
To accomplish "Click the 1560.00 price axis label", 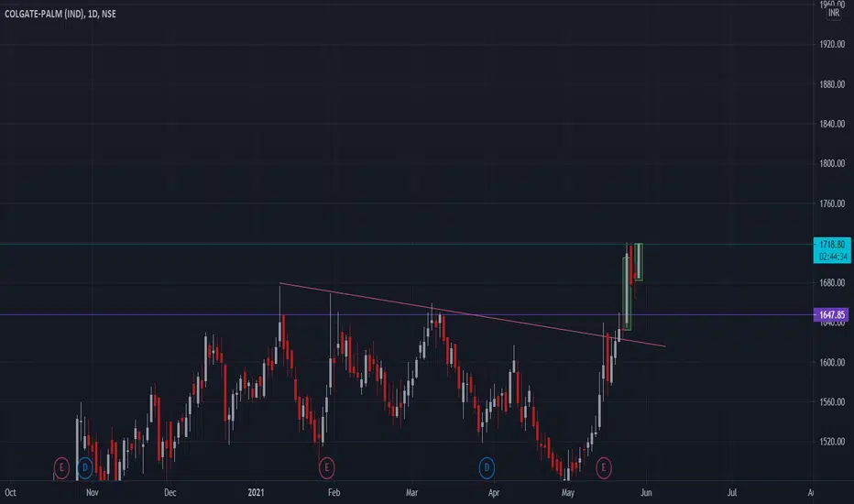I will [x=832, y=402].
